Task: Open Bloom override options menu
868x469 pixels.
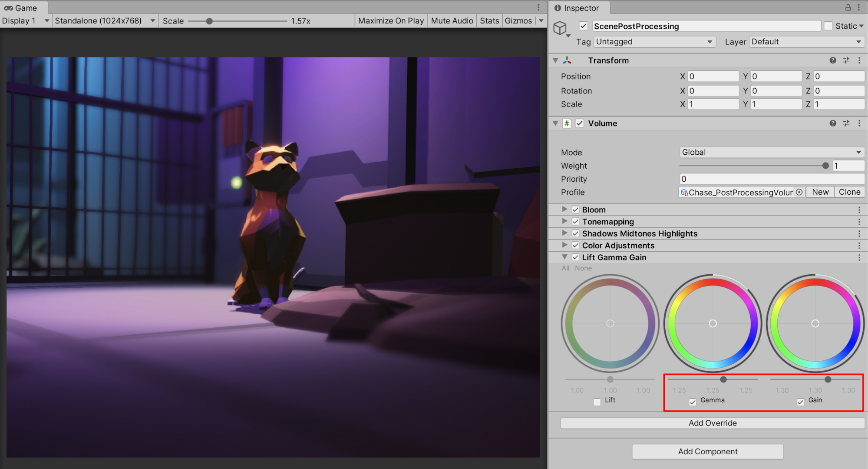Action: 859,210
